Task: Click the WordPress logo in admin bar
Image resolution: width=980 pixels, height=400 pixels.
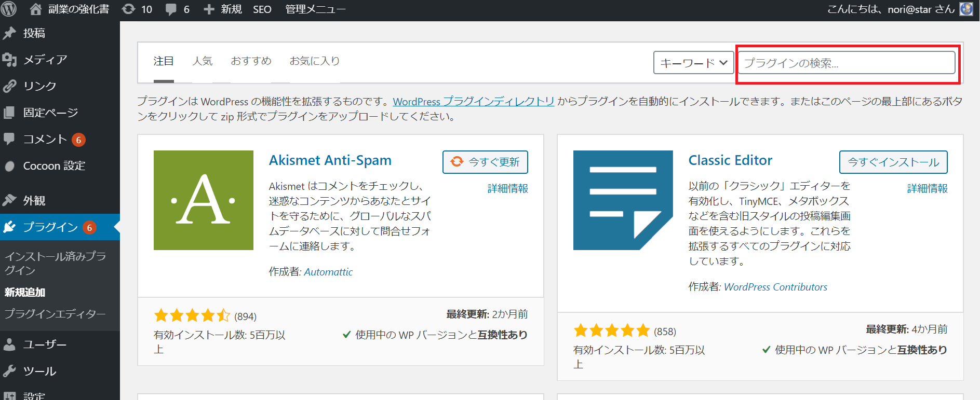Action: 9,9
